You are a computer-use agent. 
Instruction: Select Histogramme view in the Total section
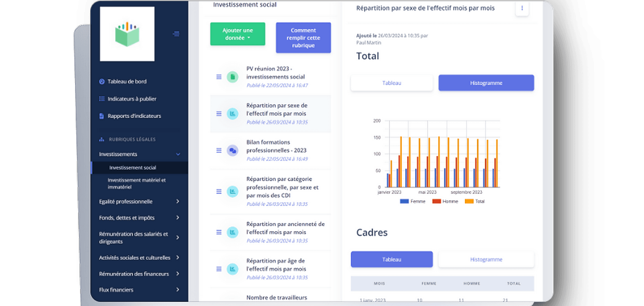tap(486, 83)
